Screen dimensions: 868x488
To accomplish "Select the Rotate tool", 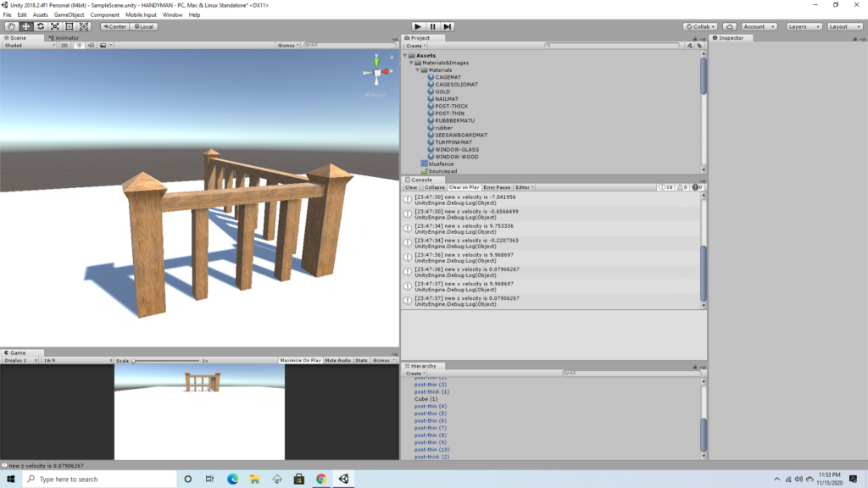I will tap(40, 26).
